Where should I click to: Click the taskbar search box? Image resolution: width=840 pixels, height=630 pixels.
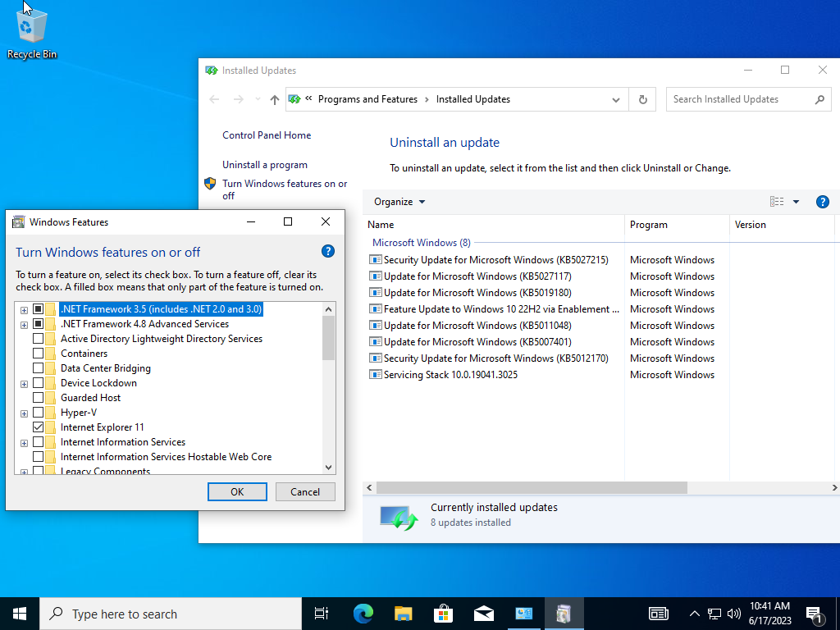(x=171, y=614)
